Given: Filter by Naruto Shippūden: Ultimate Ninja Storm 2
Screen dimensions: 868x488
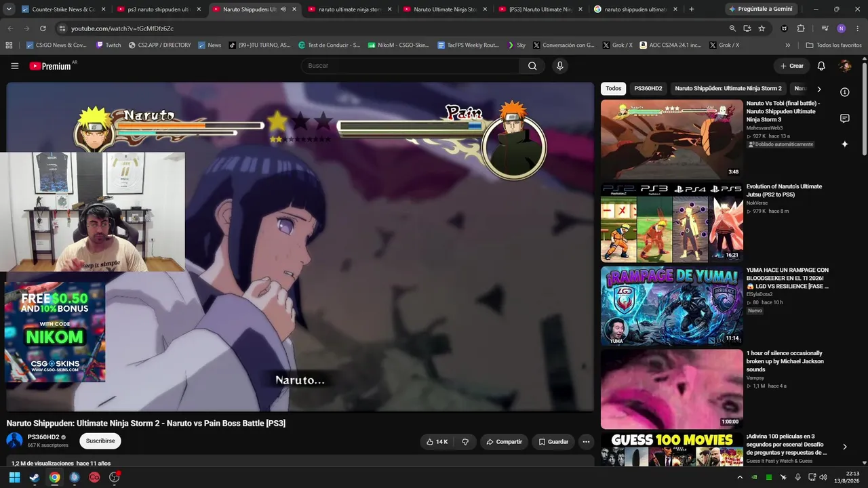Looking at the screenshot, I should pos(728,89).
